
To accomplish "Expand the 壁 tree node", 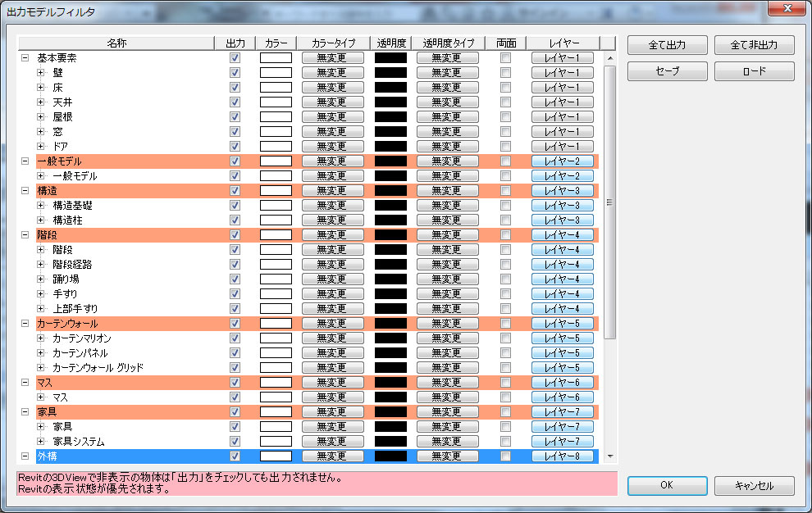I will tap(40, 73).
